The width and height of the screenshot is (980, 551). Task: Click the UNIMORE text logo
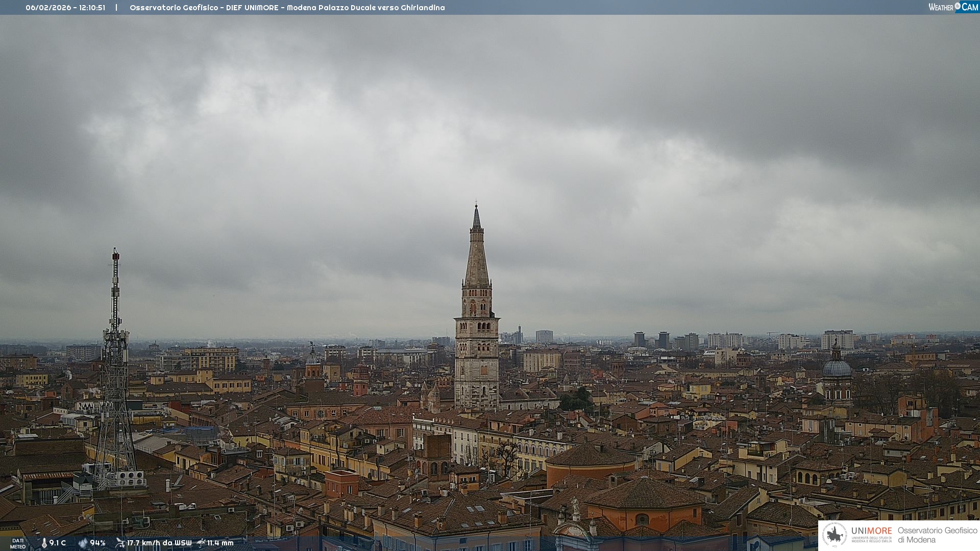872,531
